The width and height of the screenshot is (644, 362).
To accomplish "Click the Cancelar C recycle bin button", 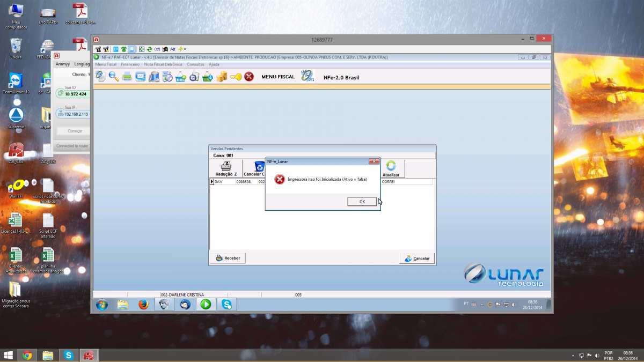I will [255, 168].
